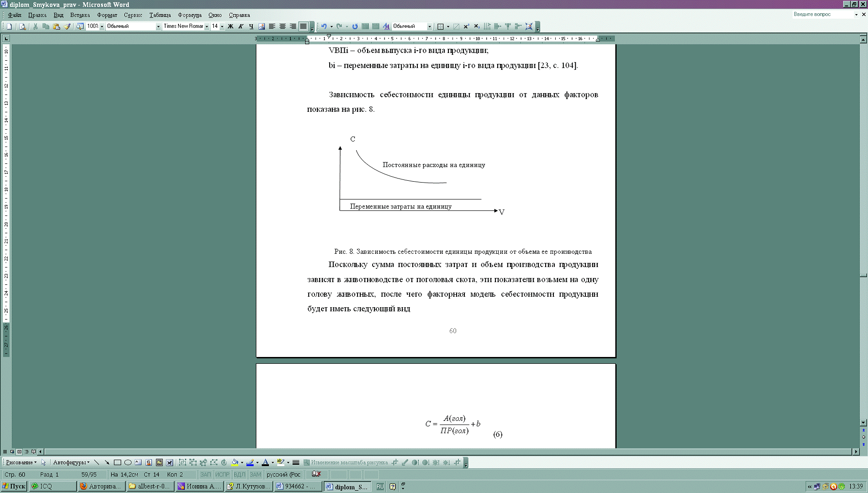Click the Paste clipboard icon
Image resolution: width=868 pixels, height=493 pixels.
56,26
